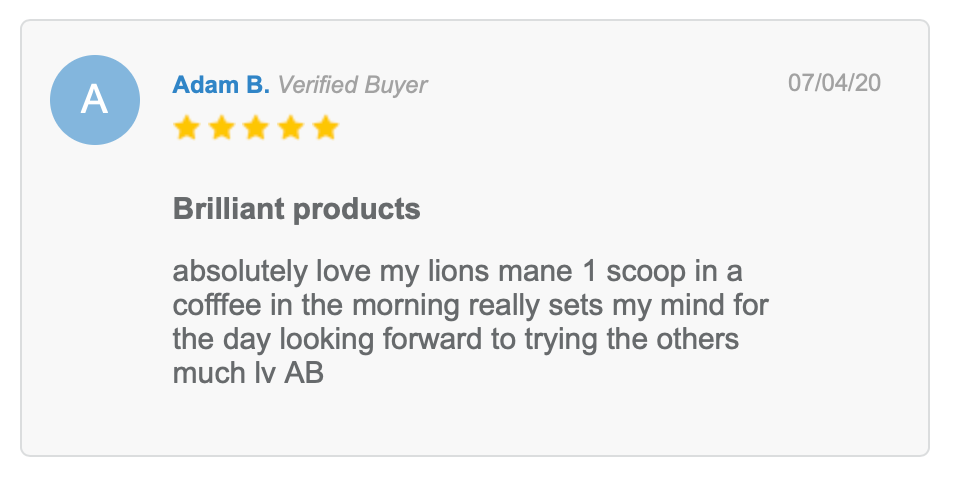Click the review date 07/04/20

(834, 82)
